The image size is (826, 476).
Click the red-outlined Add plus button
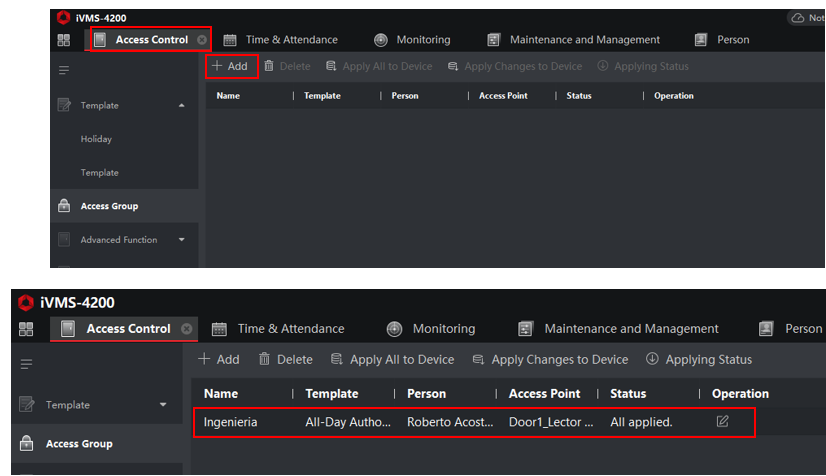pos(230,66)
